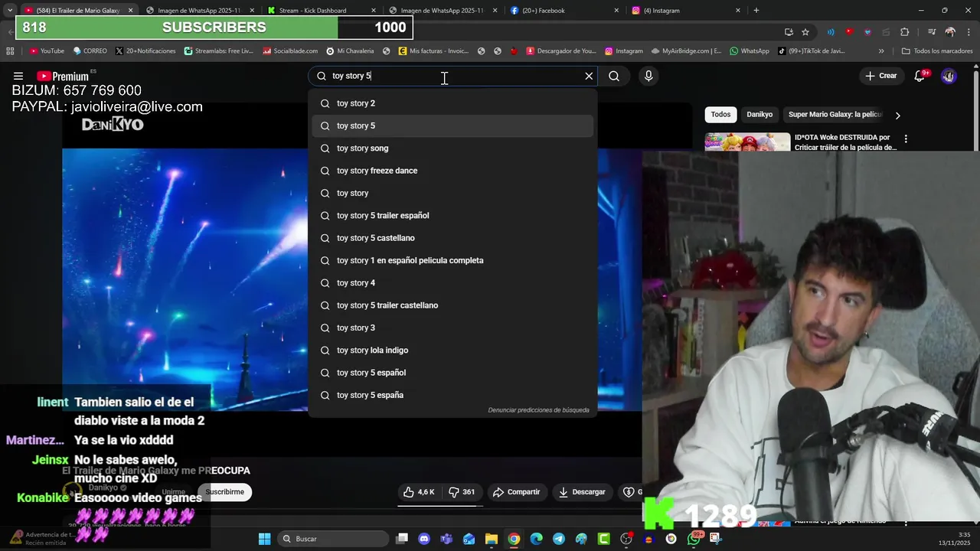
Task: Select the "Todos" filter chip
Action: coord(720,114)
